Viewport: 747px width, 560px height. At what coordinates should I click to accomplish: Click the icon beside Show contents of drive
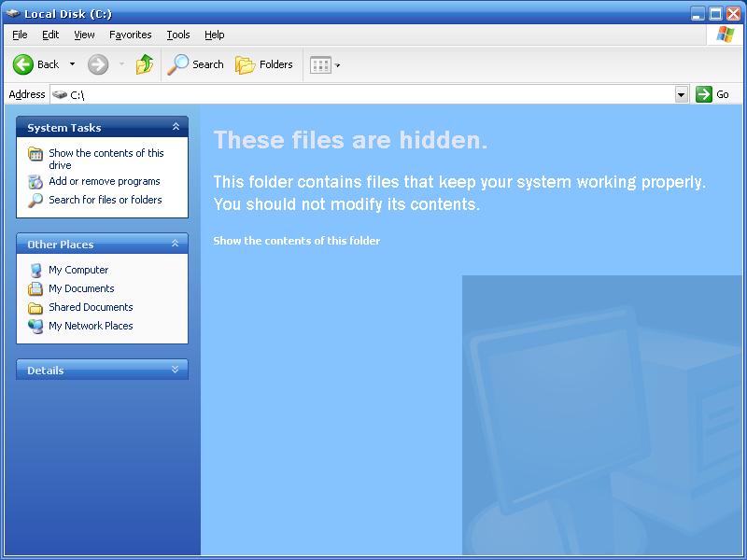coord(35,154)
